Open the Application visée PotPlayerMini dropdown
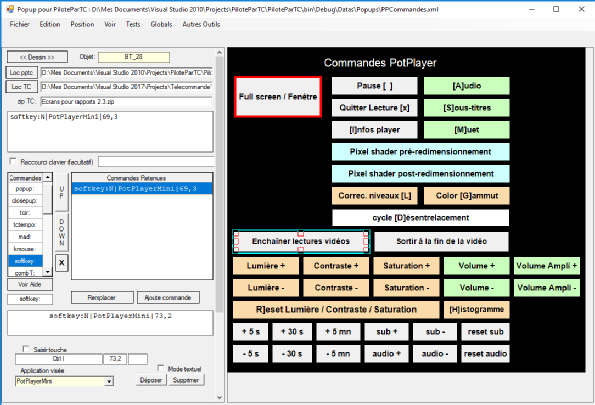 tap(109, 381)
